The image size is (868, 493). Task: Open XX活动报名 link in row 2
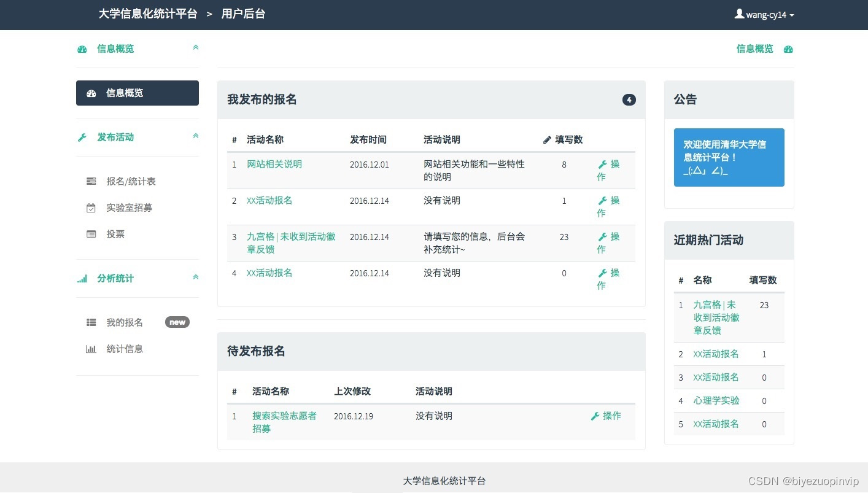(x=269, y=201)
